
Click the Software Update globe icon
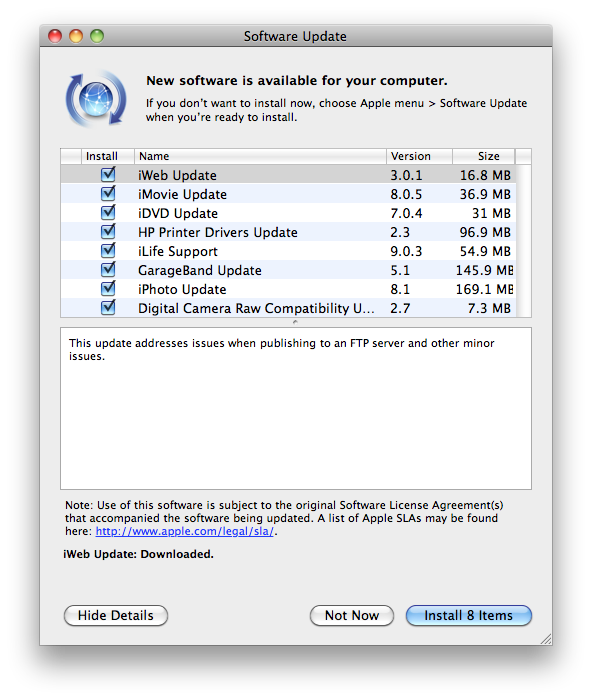[x=96, y=99]
